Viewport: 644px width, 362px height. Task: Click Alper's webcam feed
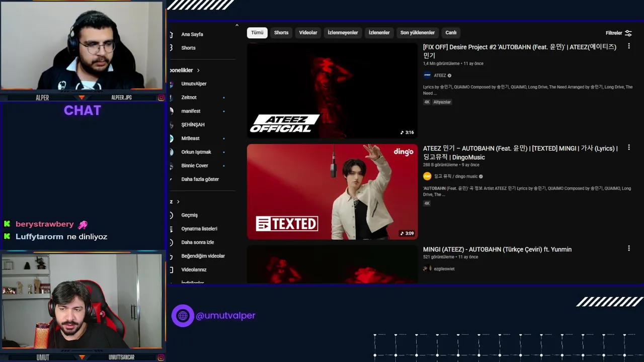(82, 45)
